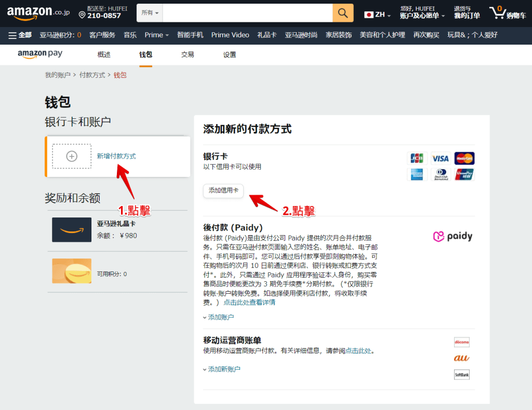Click the Diners Club logo
This screenshot has width=532, height=410.
pyautogui.click(x=441, y=174)
